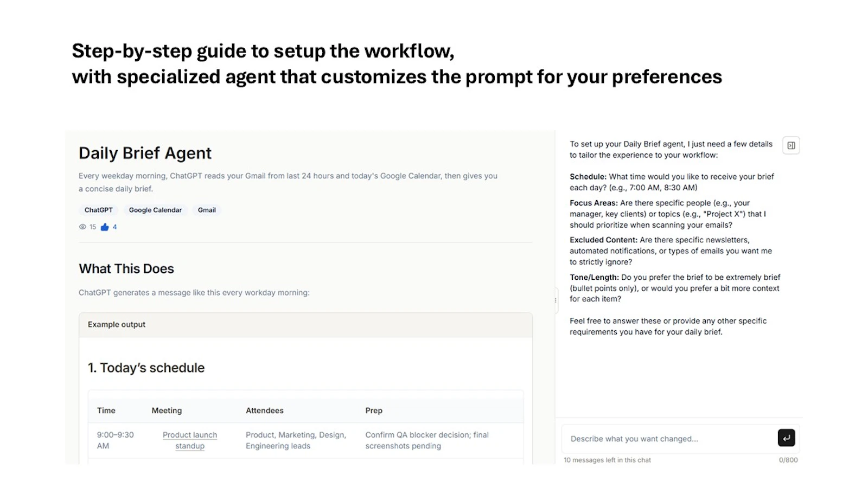Click the 'Confirm QA blocker decision' prep cell

tap(427, 440)
